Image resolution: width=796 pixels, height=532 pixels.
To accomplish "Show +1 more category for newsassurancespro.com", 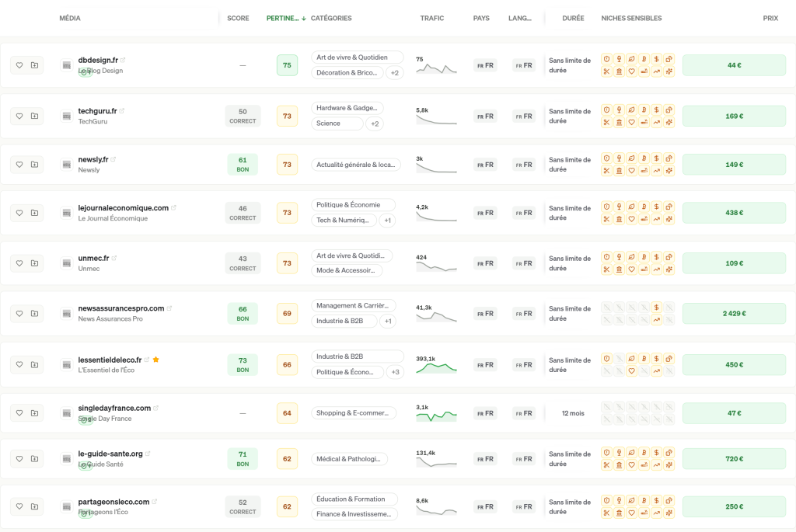I will point(388,321).
